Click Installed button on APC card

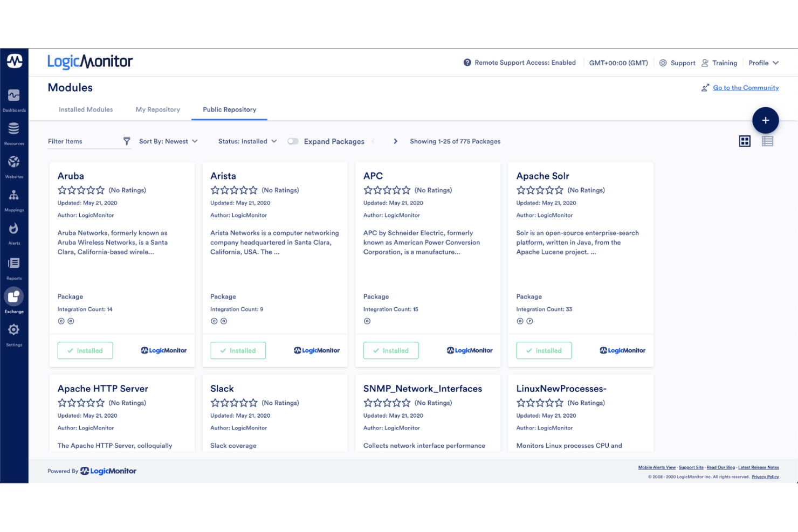(x=391, y=350)
